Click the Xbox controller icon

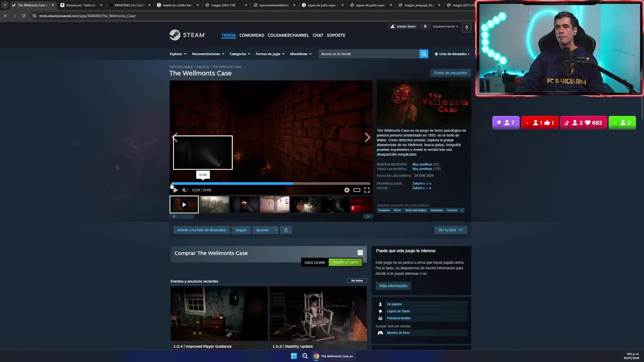(380, 333)
